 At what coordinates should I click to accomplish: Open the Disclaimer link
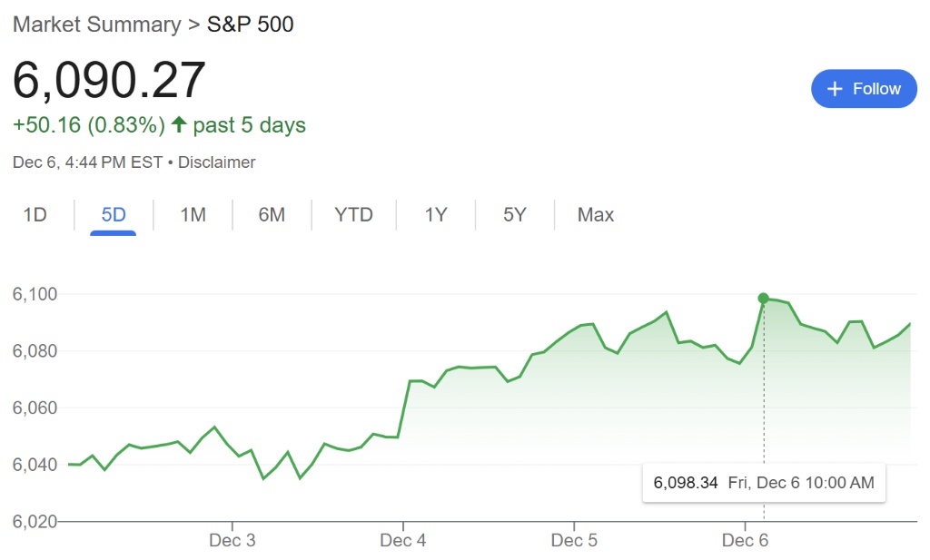(x=217, y=162)
